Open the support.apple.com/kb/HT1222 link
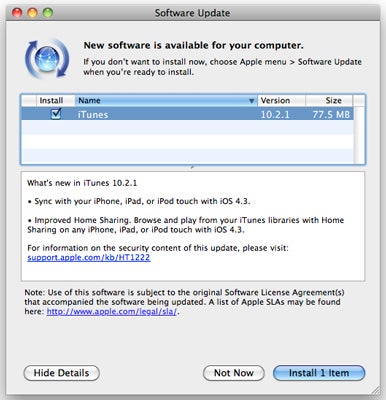Image resolution: width=386 pixels, height=400 pixels. (x=89, y=258)
